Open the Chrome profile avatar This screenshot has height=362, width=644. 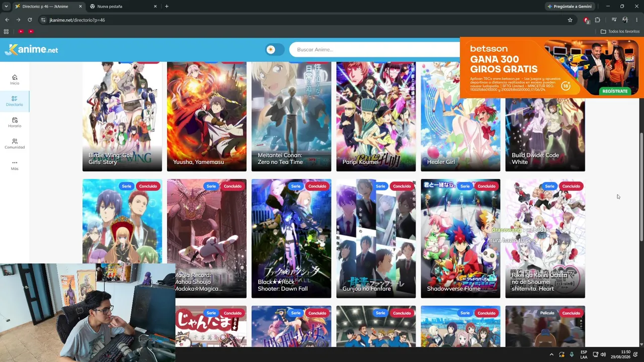pyautogui.click(x=625, y=20)
